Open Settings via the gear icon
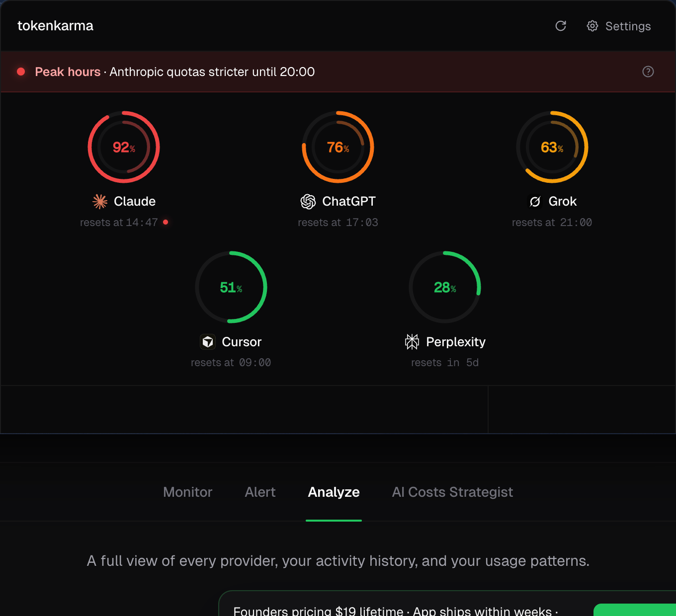The width and height of the screenshot is (676, 616). point(592,26)
